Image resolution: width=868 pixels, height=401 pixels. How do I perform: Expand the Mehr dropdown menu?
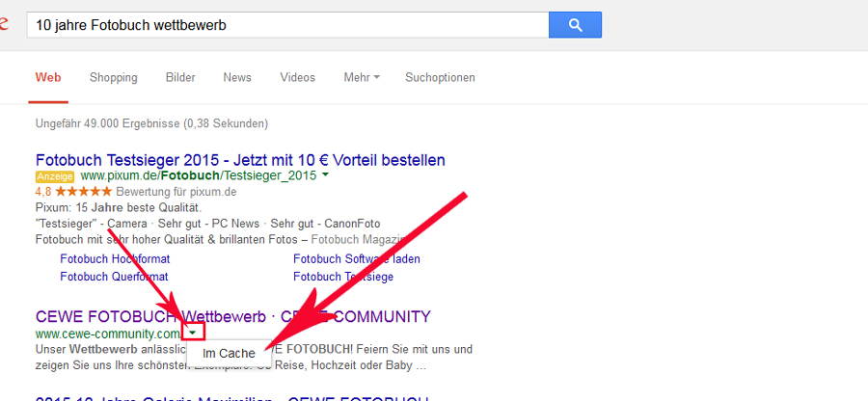coord(362,77)
